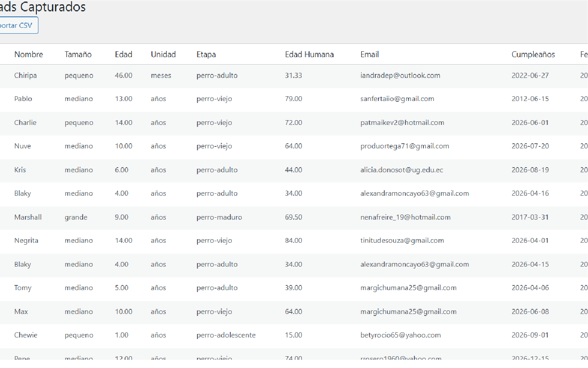Screen dimensions: 588x368
Task: Click email iandradep@outlook.com
Action: coord(400,76)
